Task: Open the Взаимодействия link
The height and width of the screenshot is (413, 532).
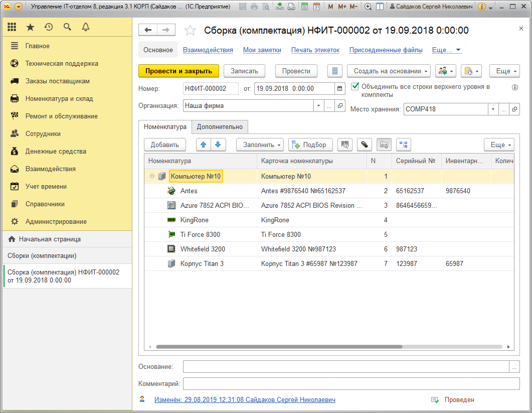Action: pos(208,50)
